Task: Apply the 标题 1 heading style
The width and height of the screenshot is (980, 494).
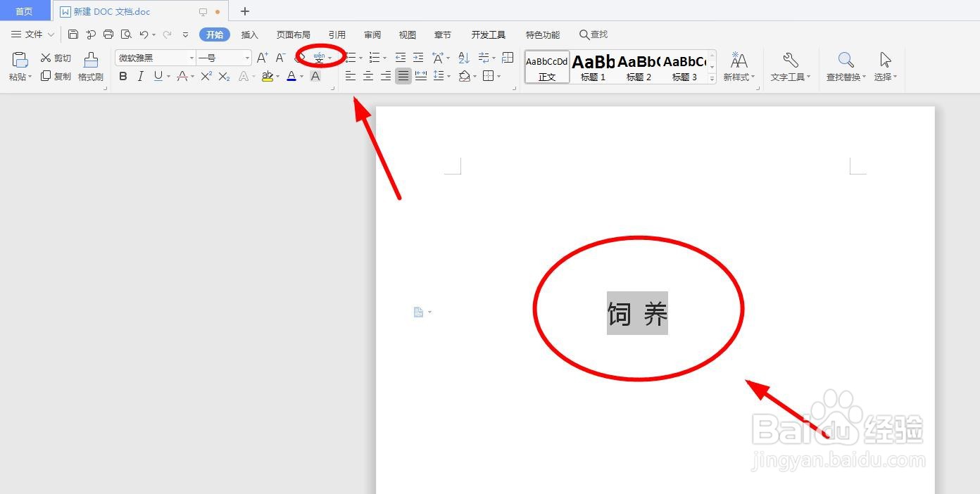Action: (593, 67)
